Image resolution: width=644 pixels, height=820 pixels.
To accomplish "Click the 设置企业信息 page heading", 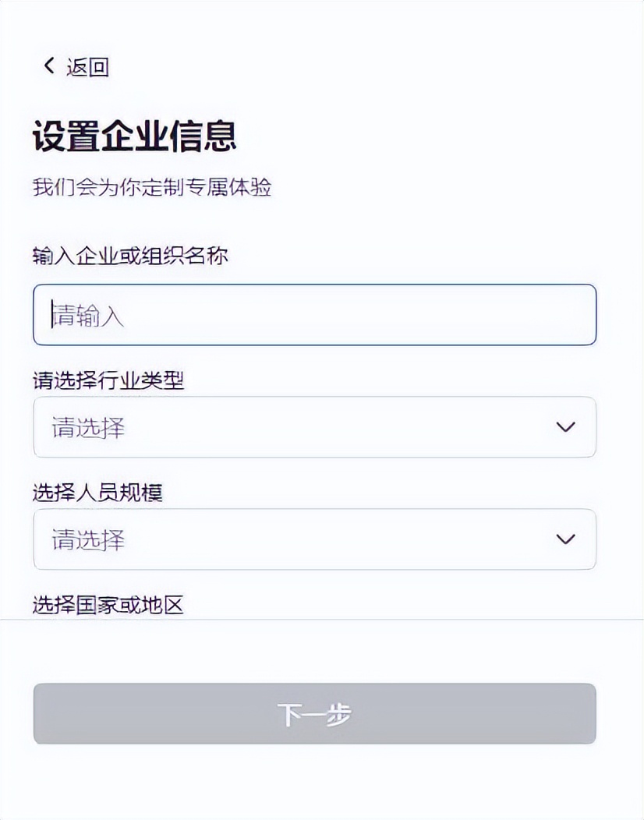I will (x=140, y=133).
